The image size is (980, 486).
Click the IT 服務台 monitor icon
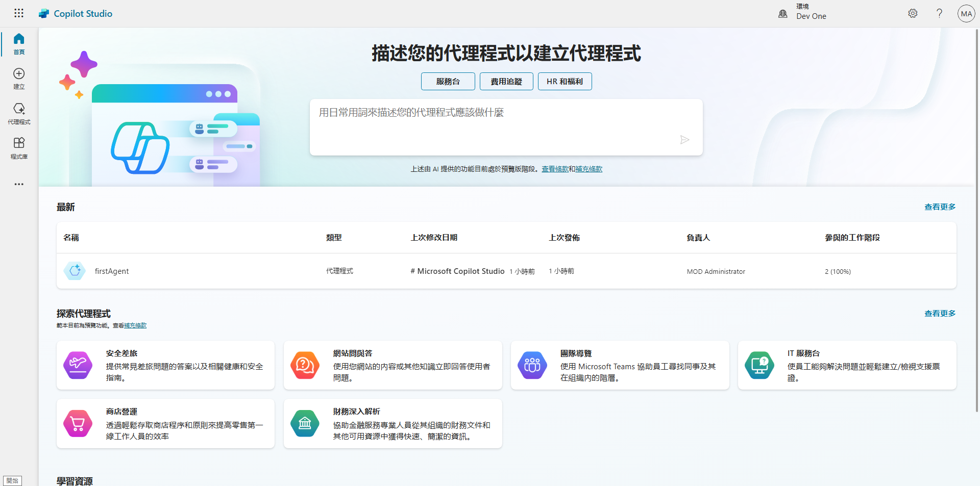coord(759,365)
